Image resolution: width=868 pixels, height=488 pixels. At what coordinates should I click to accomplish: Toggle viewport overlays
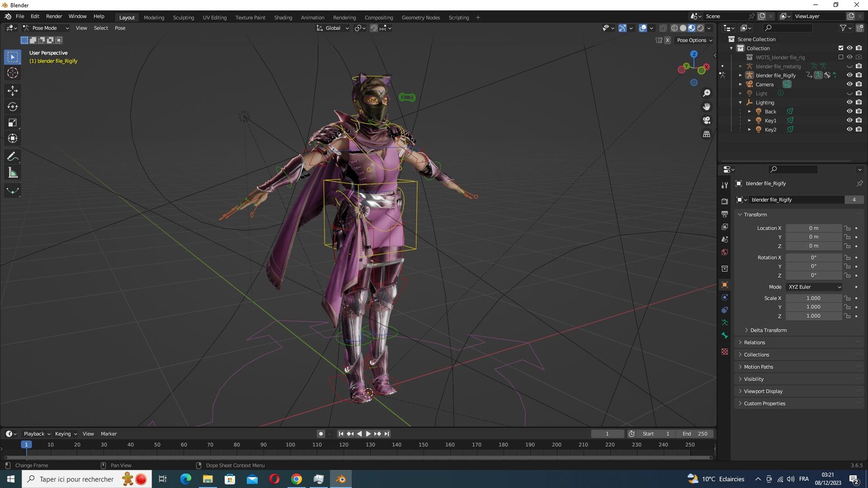643,28
